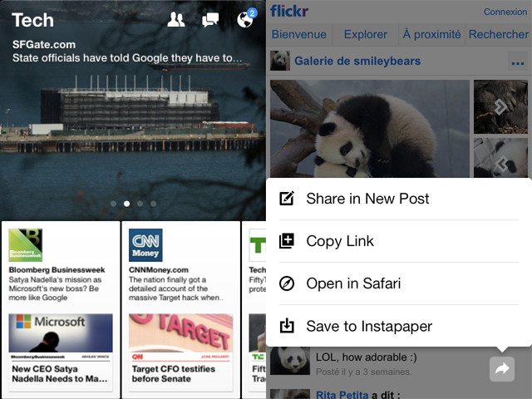Click the download icon beside Save to Instapaper
The image size is (532, 399).
point(287,326)
